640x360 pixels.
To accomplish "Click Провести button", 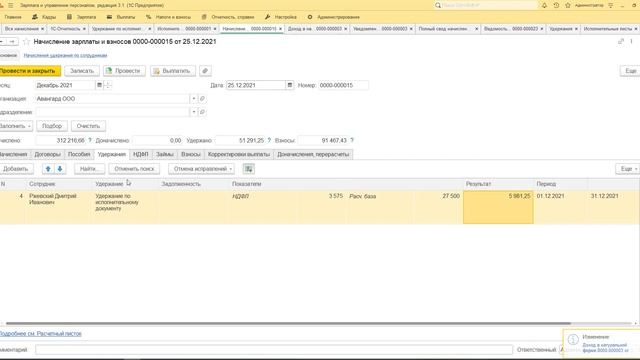I will pyautogui.click(x=124, y=71).
